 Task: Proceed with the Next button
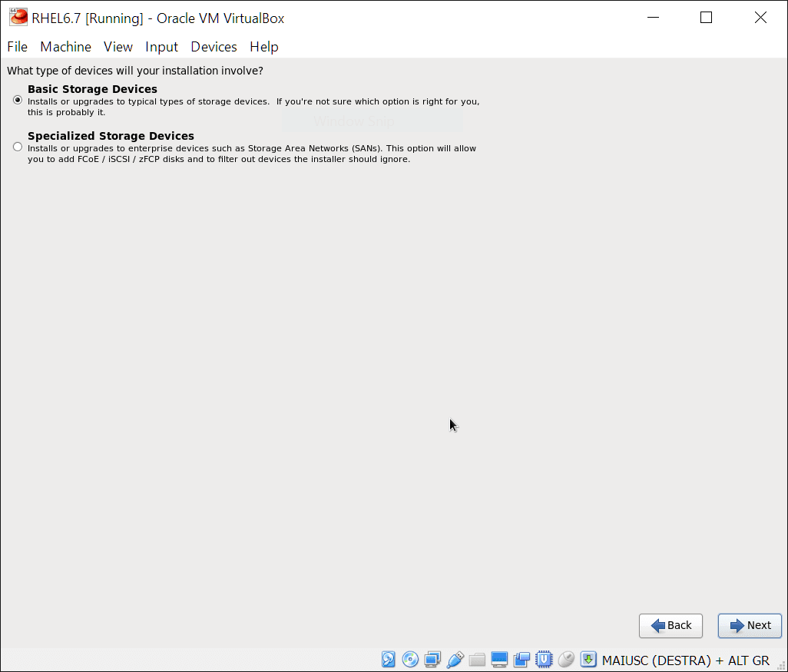(750, 625)
